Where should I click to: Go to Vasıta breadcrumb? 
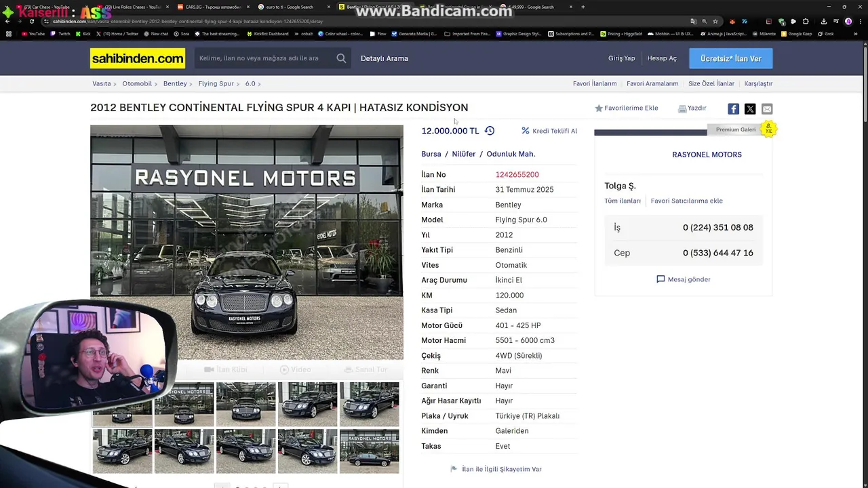[x=102, y=84]
